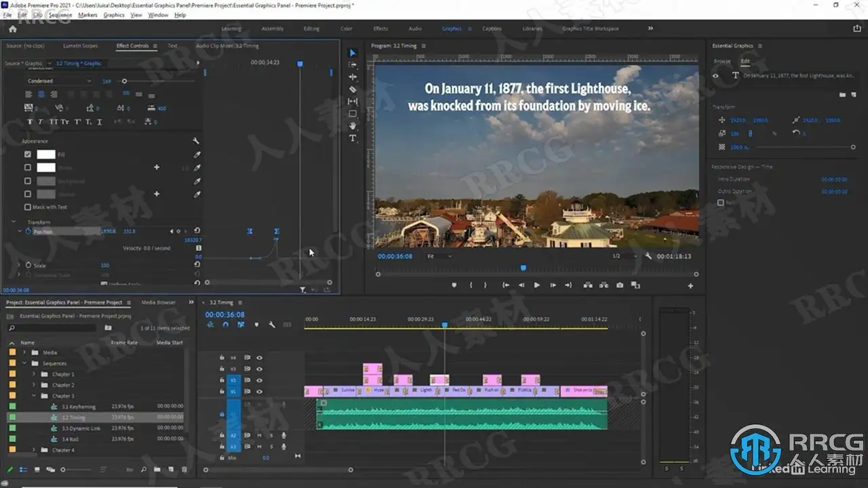Switch to Browse in Essential Graphics
Viewport: 868px width, 488px height.
click(x=722, y=61)
